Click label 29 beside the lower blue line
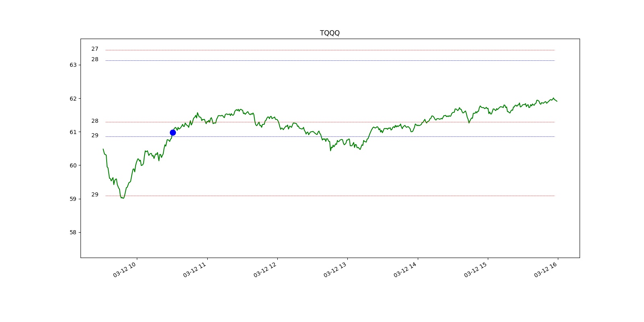Screen dimensions: 644x322 [95, 136]
